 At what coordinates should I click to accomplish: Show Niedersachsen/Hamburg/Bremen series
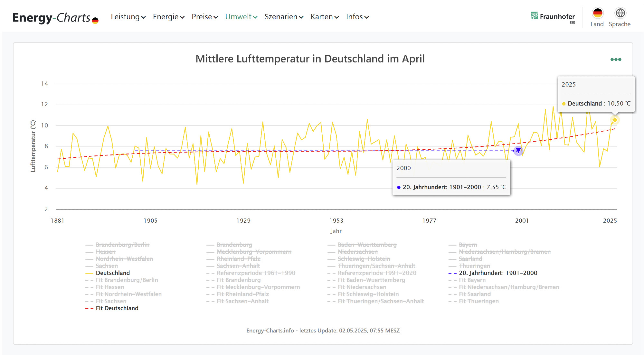(x=499, y=252)
